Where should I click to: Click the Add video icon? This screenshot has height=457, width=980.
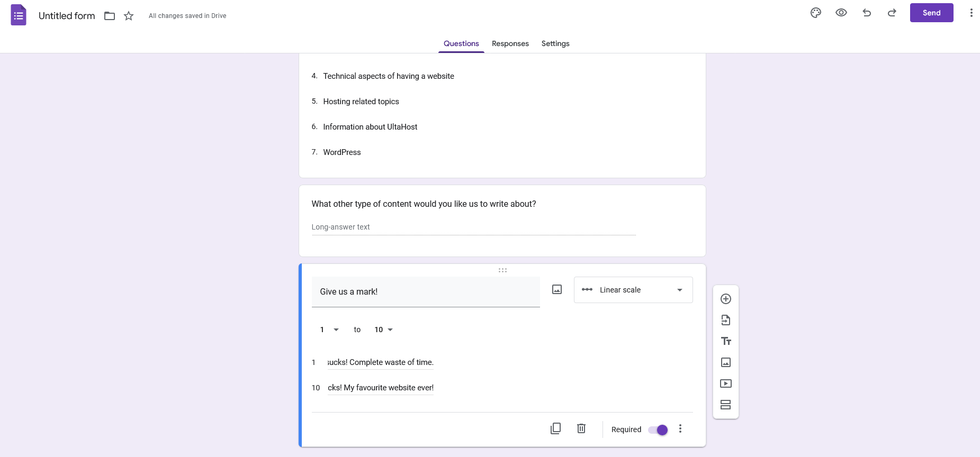click(x=726, y=383)
